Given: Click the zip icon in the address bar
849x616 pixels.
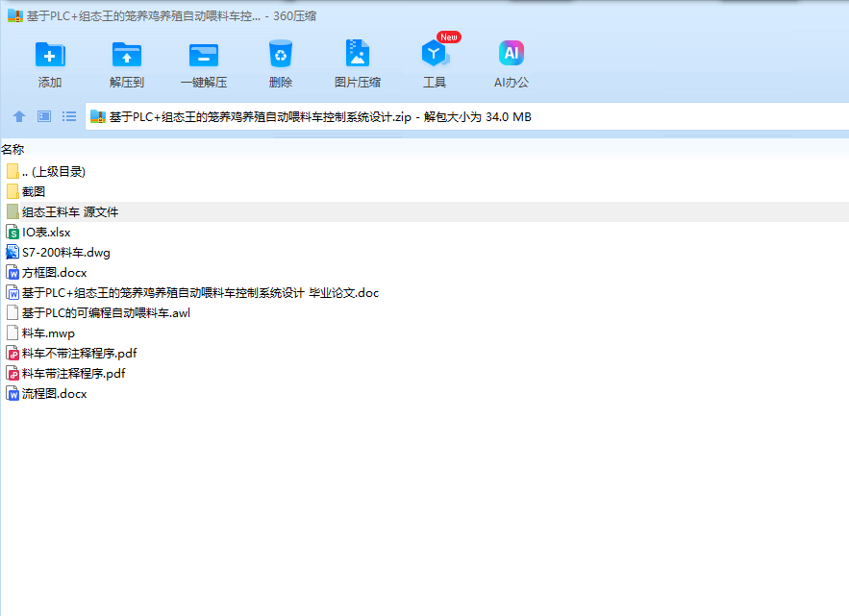Looking at the screenshot, I should 97,116.
